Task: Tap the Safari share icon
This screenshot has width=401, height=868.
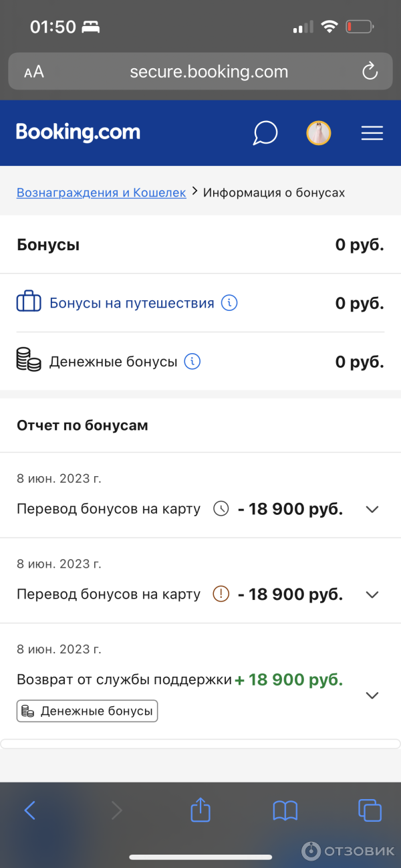Action: click(200, 810)
